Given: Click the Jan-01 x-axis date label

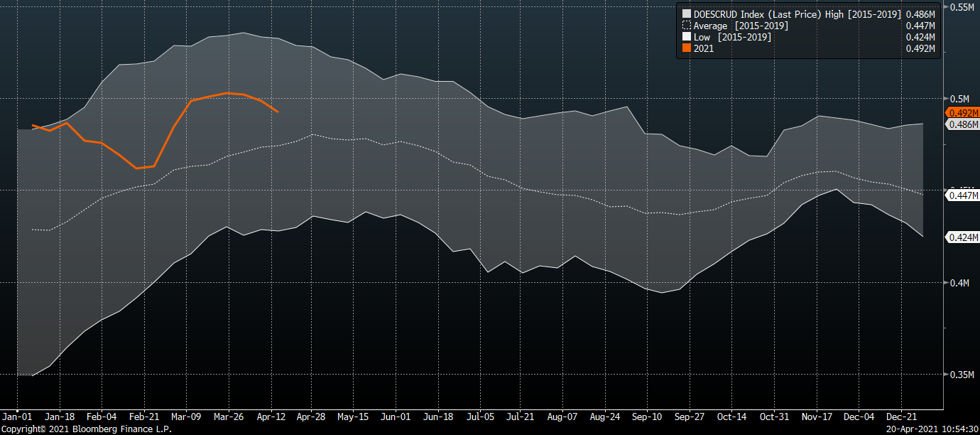Looking at the screenshot, I should pyautogui.click(x=17, y=417).
